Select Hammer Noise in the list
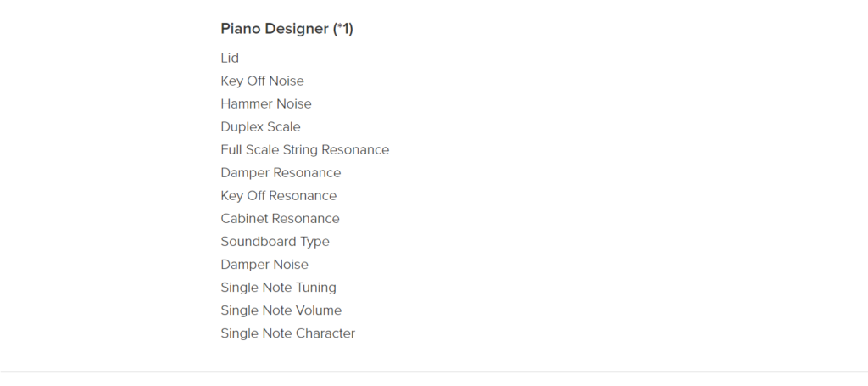 (266, 104)
